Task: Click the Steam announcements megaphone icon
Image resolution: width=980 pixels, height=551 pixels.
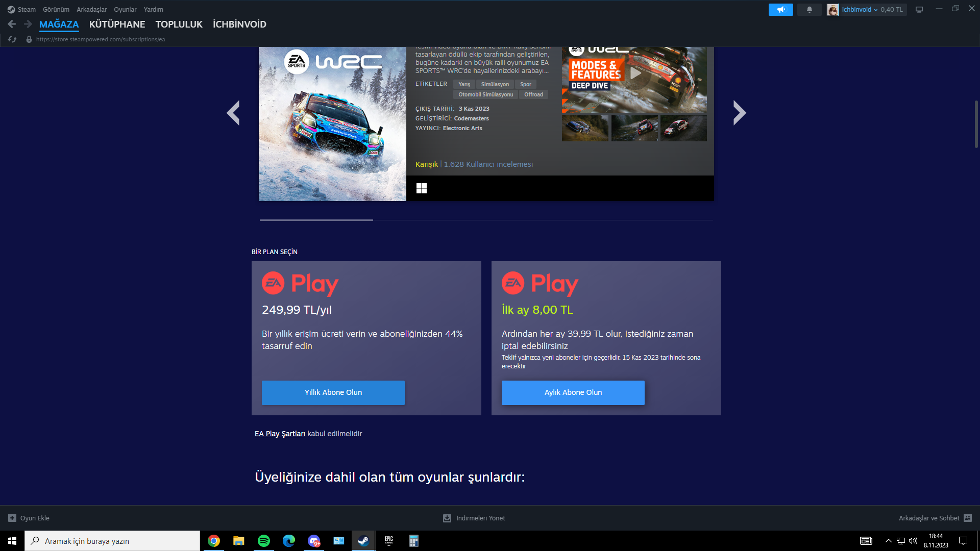Action: tap(780, 10)
